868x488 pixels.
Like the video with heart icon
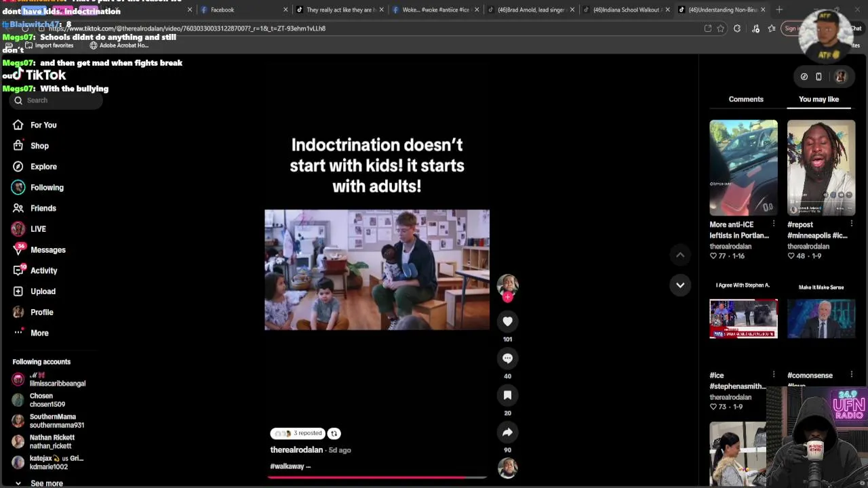pyautogui.click(x=507, y=321)
